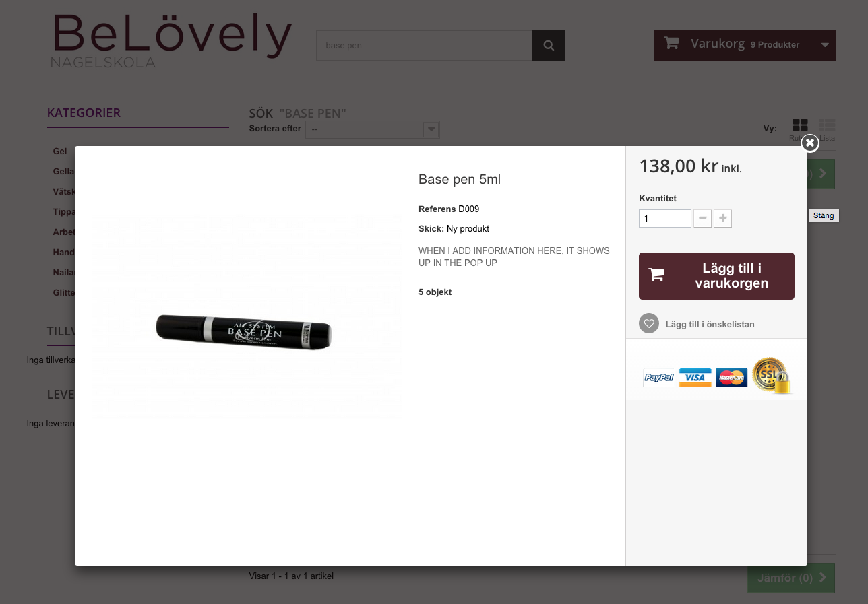Decrease quantity with the minus button

pos(702,218)
